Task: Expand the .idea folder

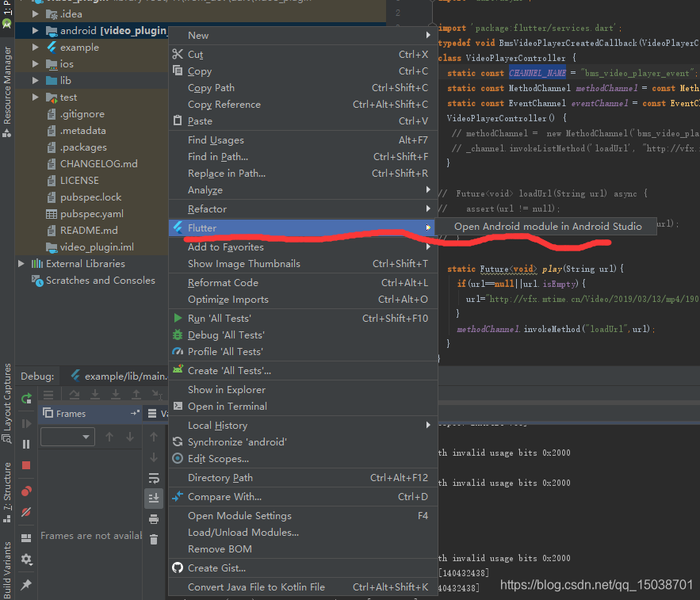Action: [x=35, y=13]
